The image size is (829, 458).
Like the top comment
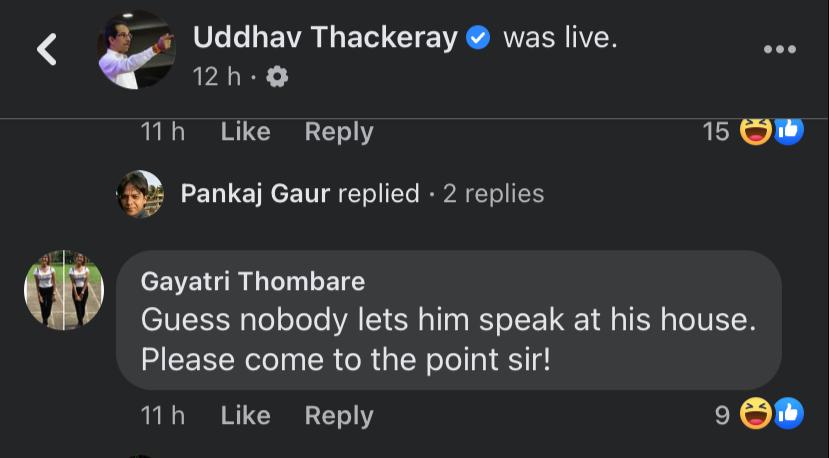pyautogui.click(x=245, y=131)
